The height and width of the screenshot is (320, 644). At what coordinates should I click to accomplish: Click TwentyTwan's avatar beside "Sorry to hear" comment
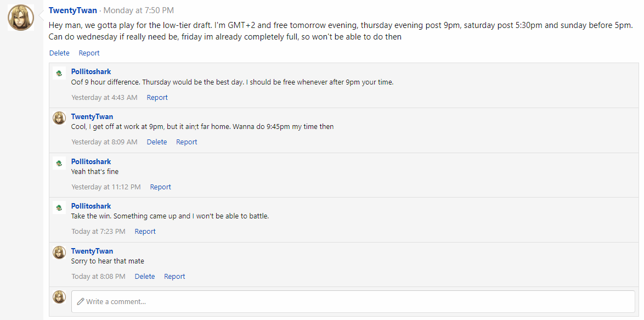[x=59, y=252]
